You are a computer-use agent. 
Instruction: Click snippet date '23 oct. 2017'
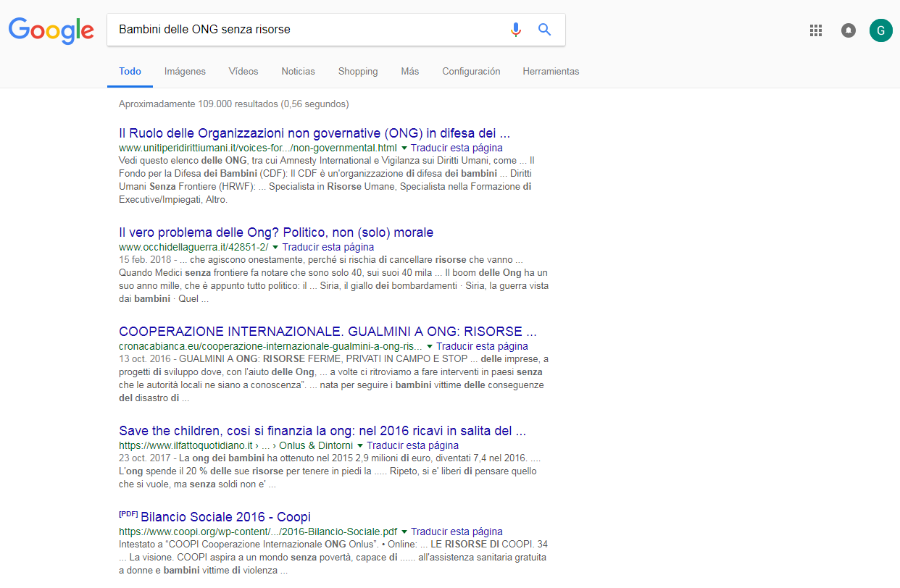[x=145, y=458]
